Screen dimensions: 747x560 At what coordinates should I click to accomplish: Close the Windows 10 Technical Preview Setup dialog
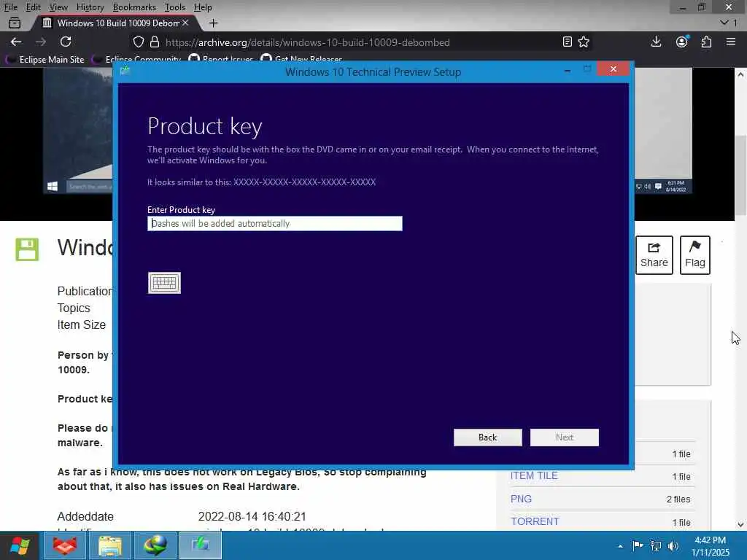pyautogui.click(x=613, y=69)
